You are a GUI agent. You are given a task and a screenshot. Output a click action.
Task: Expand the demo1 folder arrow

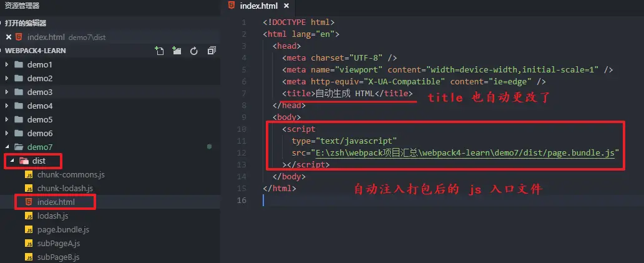point(7,64)
